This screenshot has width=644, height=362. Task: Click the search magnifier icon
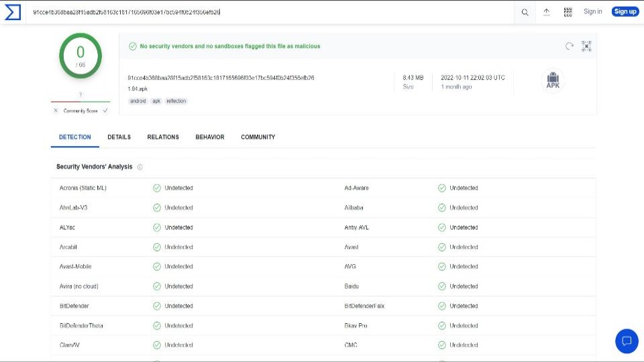[x=525, y=12]
